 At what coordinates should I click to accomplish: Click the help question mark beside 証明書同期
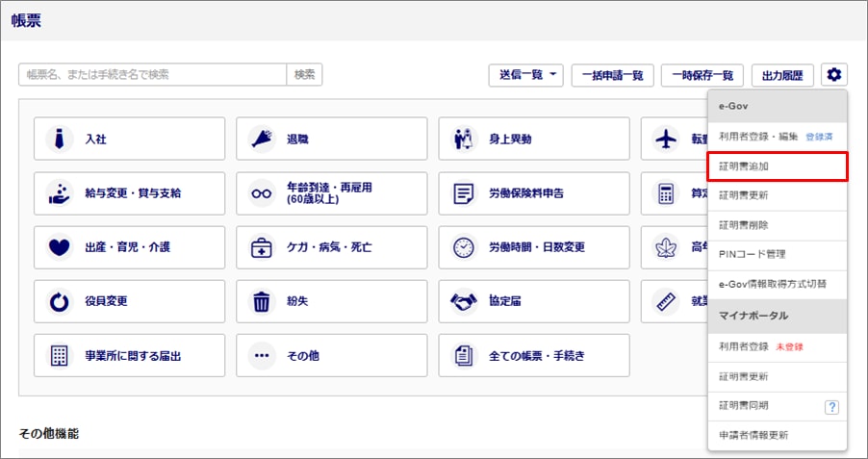pyautogui.click(x=832, y=407)
